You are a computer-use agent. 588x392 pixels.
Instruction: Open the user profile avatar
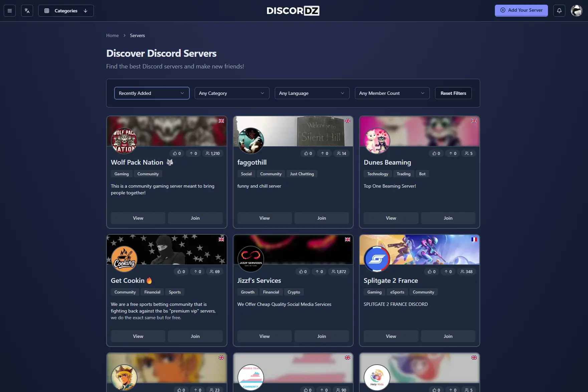577,11
